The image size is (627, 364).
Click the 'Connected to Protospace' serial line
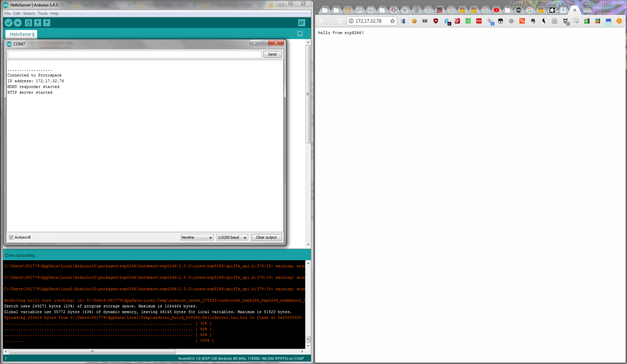point(34,75)
